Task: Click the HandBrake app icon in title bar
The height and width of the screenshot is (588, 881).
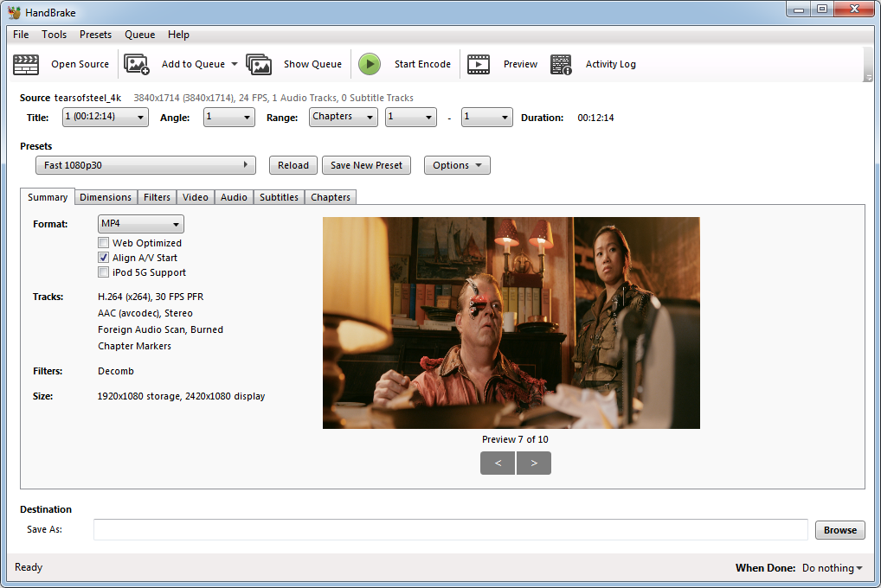Action: (14, 12)
